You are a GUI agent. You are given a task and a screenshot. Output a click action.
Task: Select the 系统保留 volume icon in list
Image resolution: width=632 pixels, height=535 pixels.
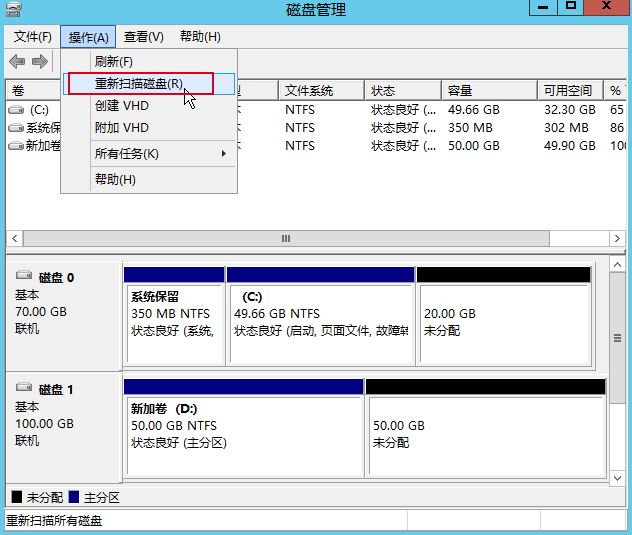click(x=16, y=128)
